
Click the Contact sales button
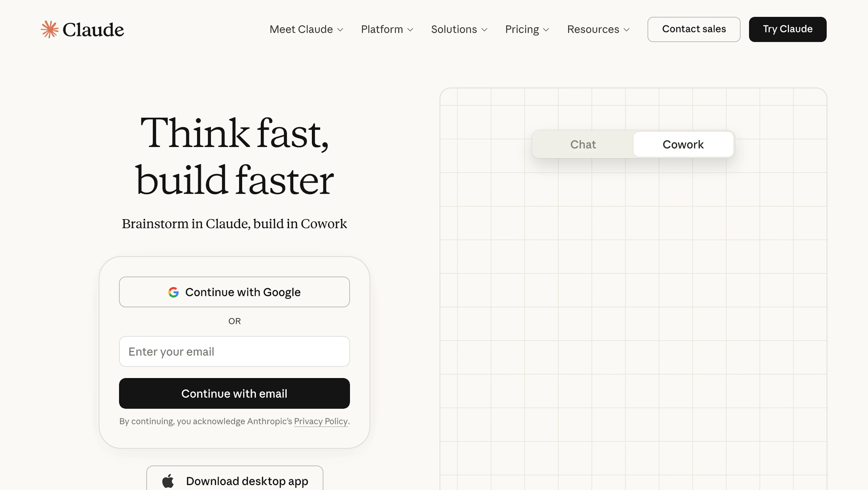[694, 29]
